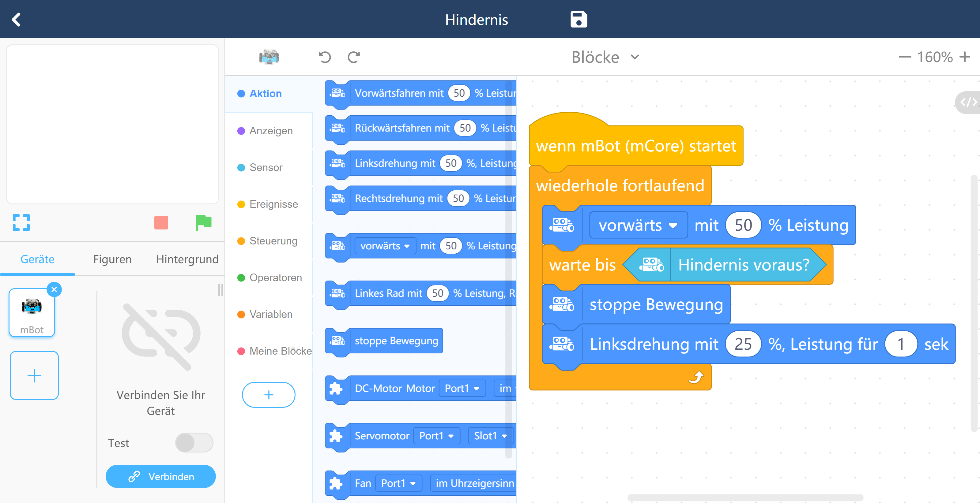
Task: Open the Blöcke mode dropdown
Action: 605,57
